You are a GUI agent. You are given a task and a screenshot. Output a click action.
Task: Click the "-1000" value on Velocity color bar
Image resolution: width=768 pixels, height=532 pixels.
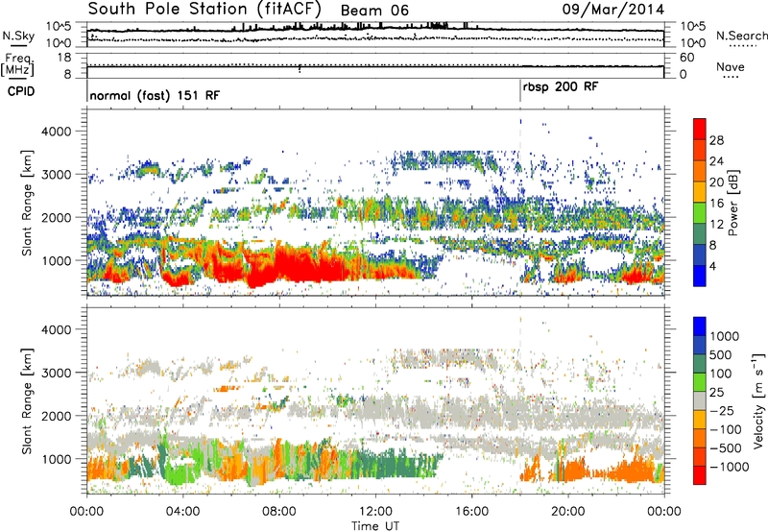point(729,467)
